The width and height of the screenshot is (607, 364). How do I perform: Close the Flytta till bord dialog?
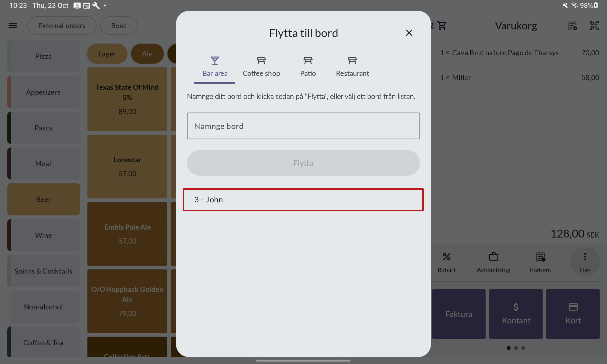click(x=409, y=33)
